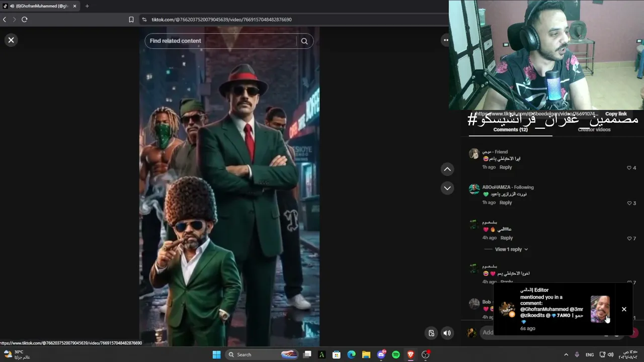This screenshot has height=362, width=644.
Task: Reload the TikTok page
Action: (24, 20)
